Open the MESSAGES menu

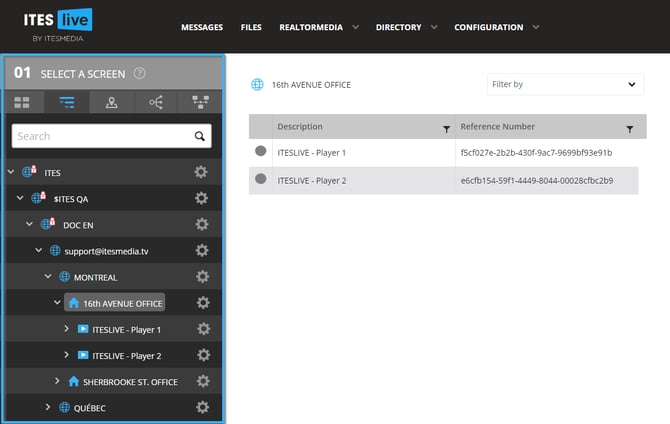pyautogui.click(x=202, y=27)
